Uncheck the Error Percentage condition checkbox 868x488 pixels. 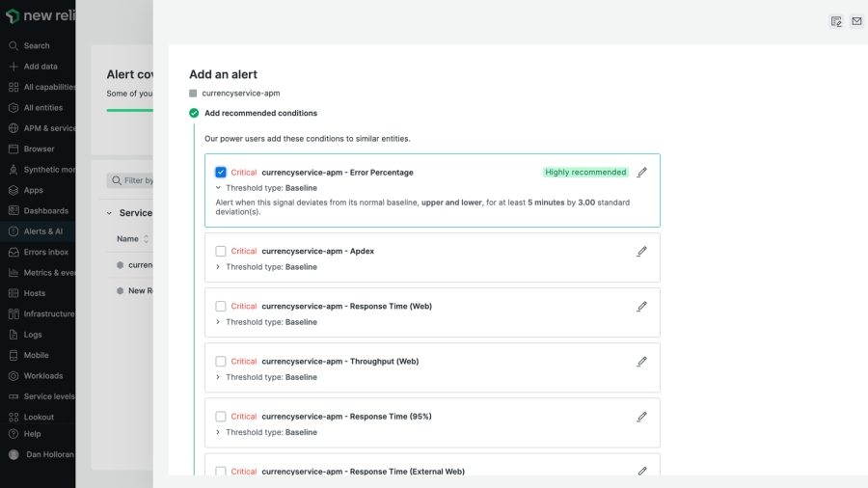221,173
